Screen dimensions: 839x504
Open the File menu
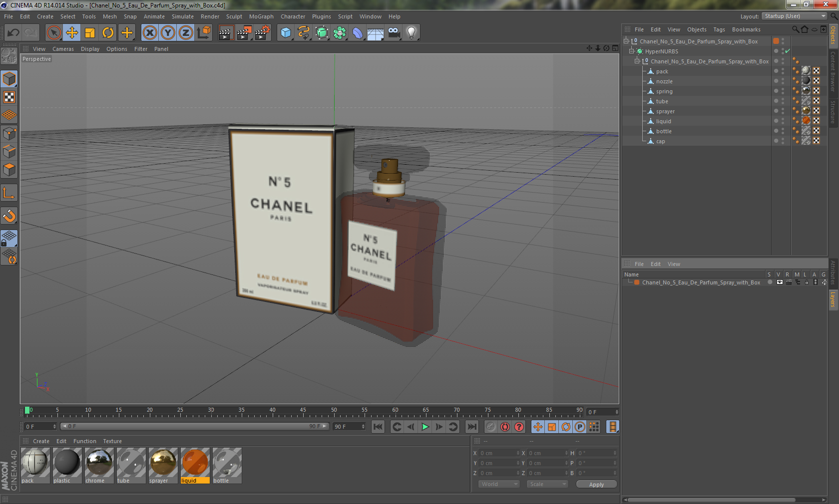pos(8,16)
